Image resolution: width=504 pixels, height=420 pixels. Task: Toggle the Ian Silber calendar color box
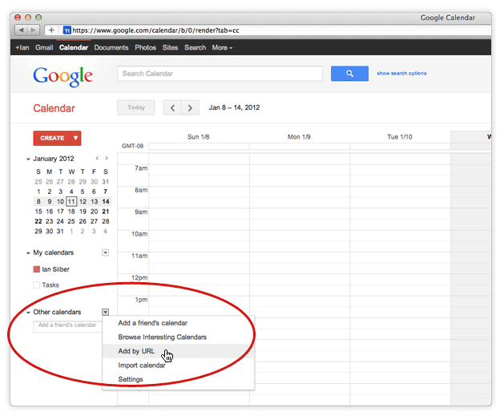click(x=37, y=269)
